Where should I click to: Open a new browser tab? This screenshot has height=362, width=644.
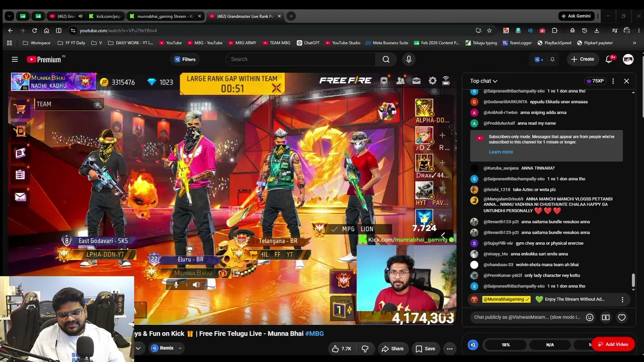[291, 16]
